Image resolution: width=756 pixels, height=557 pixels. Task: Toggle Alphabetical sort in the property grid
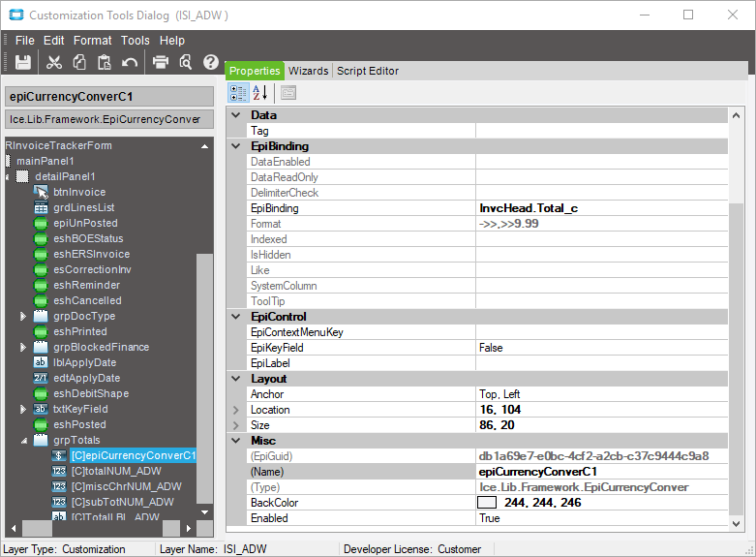click(x=259, y=93)
